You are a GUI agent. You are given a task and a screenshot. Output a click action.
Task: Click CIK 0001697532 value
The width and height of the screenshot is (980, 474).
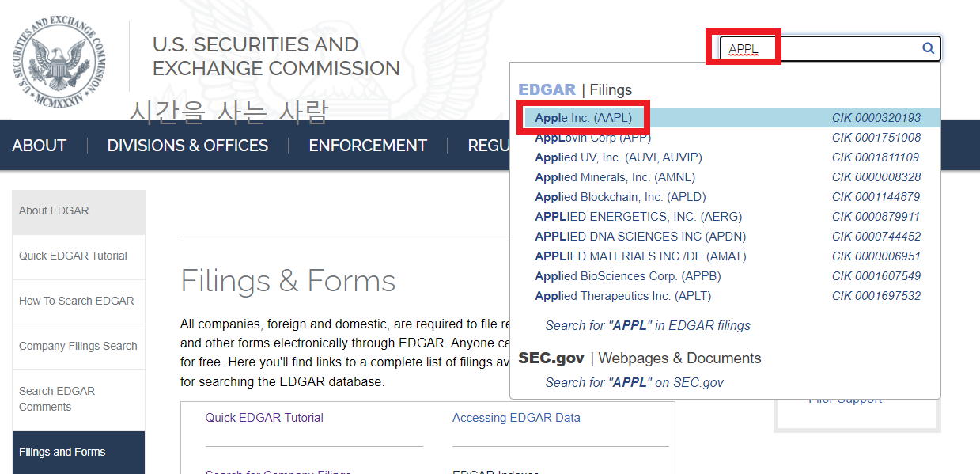[876, 296]
